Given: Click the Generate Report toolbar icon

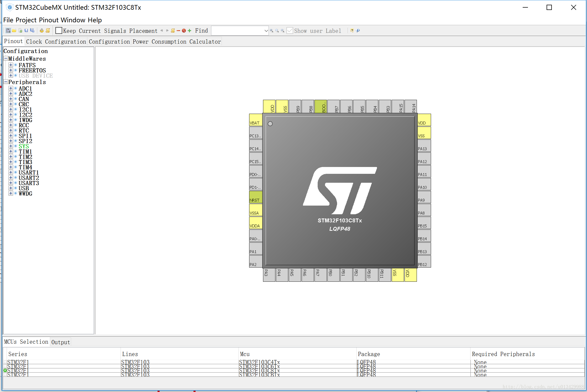Looking at the screenshot, I should [x=48, y=31].
